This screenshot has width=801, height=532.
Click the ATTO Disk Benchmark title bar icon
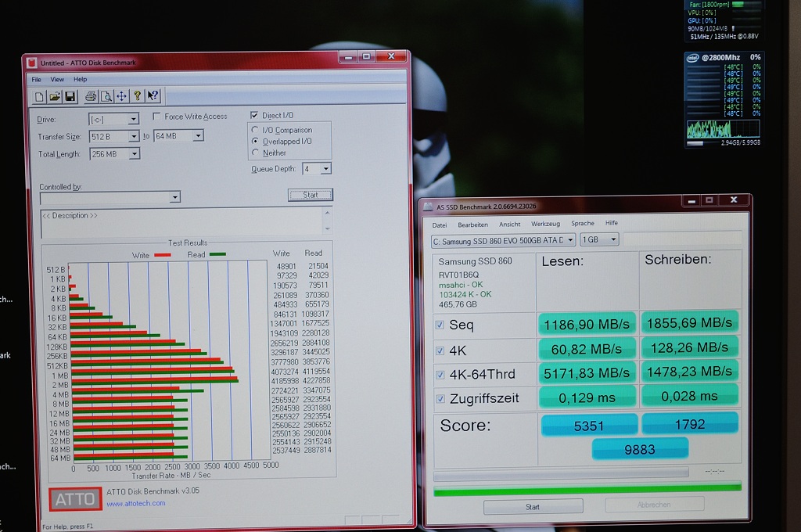coord(31,63)
